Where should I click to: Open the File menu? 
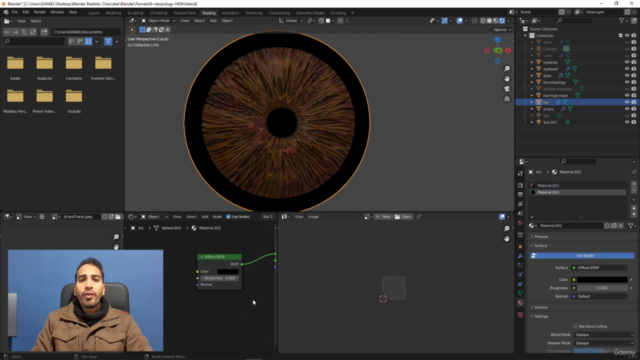click(15, 12)
